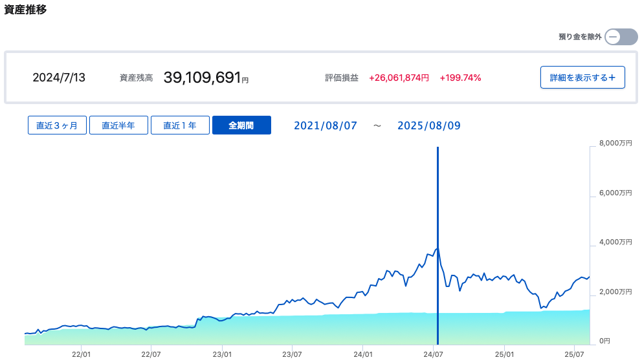
Task: Click the +26,061,874円 valuation gain figure
Action: tap(399, 78)
